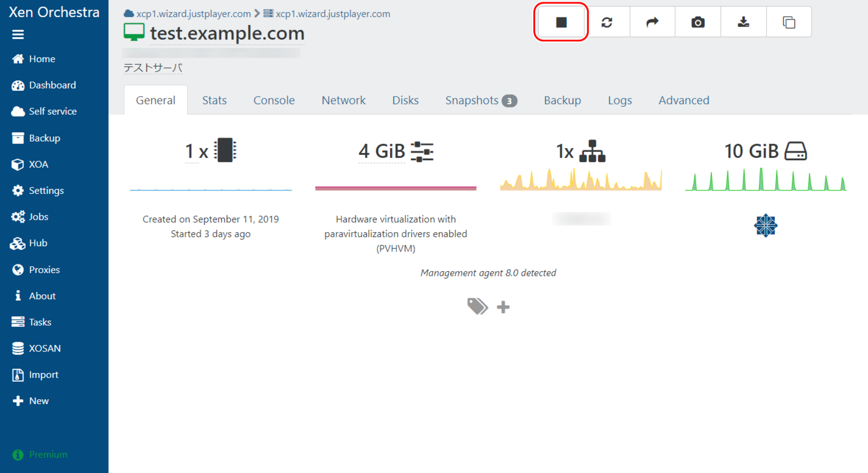View Tasks in the sidebar
Viewport: 868px width, 473px height.
click(x=31, y=322)
